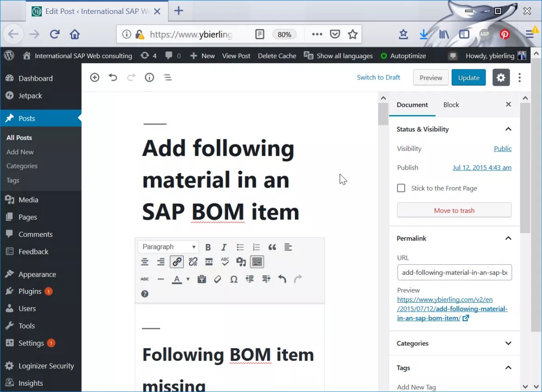This screenshot has width=542, height=392.
Task: Click the remove link icon
Action: click(x=193, y=262)
